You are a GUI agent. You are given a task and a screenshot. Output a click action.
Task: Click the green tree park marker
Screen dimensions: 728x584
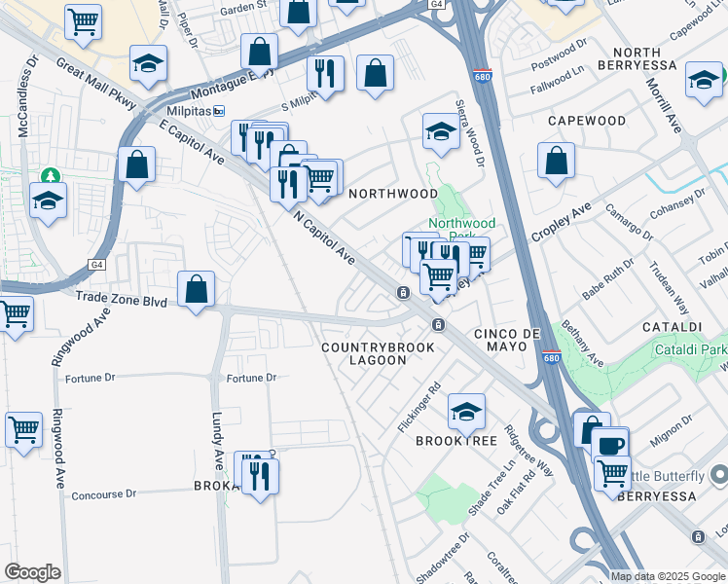[51, 176]
